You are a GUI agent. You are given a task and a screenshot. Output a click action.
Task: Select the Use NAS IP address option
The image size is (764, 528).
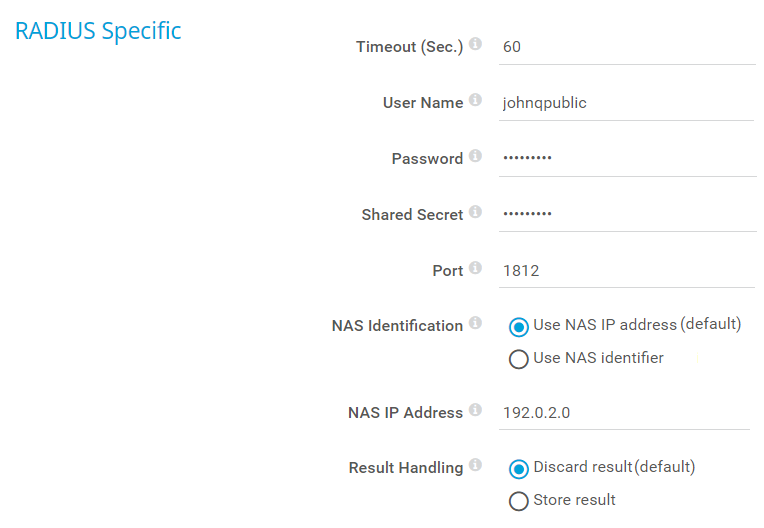click(519, 326)
